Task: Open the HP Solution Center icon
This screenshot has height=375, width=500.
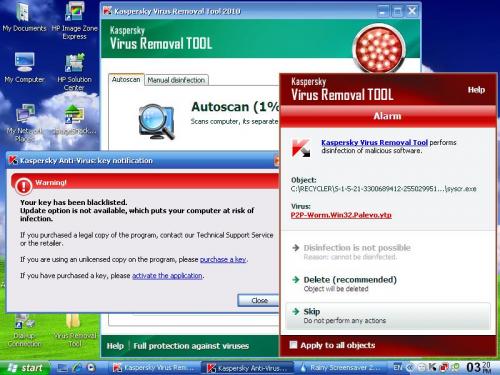Action: (x=74, y=71)
